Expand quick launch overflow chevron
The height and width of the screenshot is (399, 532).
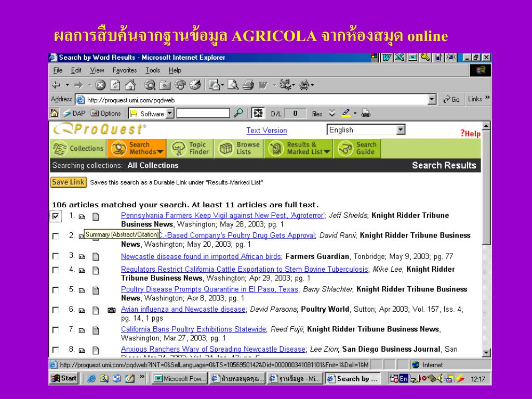[x=142, y=376]
